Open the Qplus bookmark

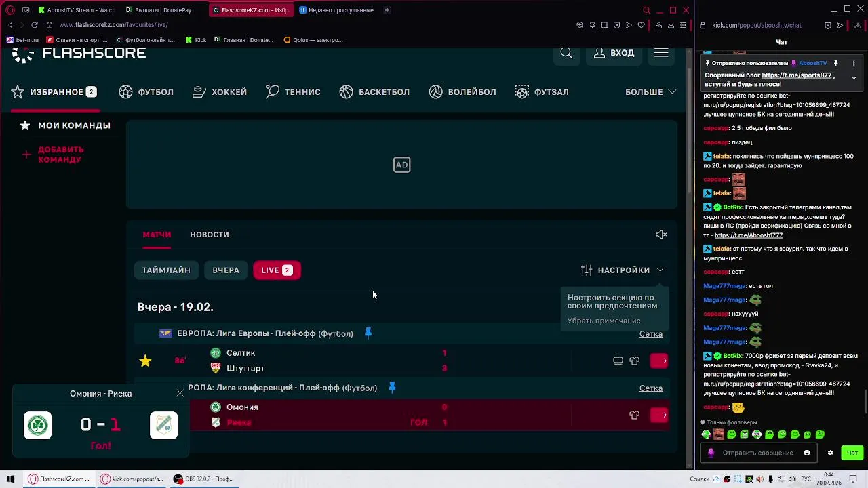click(313, 40)
